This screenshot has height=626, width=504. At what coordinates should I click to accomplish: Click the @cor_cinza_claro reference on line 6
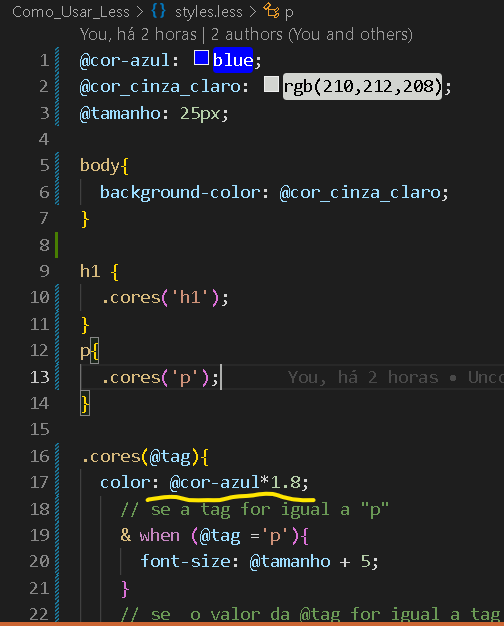[x=359, y=193]
